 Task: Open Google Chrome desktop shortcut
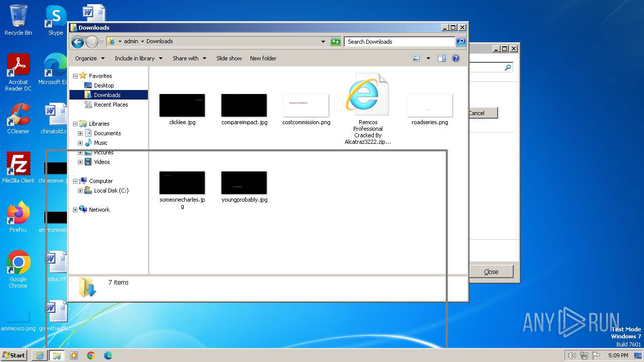point(18,269)
